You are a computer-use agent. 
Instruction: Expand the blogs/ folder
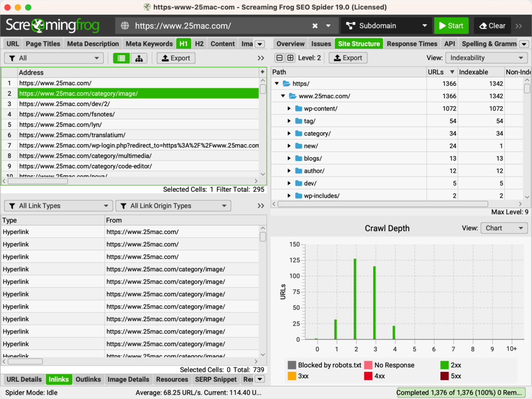click(x=289, y=158)
